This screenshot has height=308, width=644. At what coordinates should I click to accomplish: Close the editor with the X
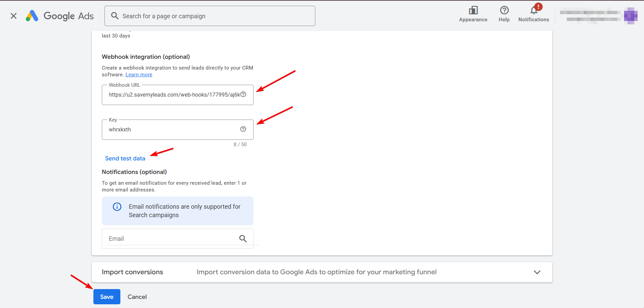[13, 16]
